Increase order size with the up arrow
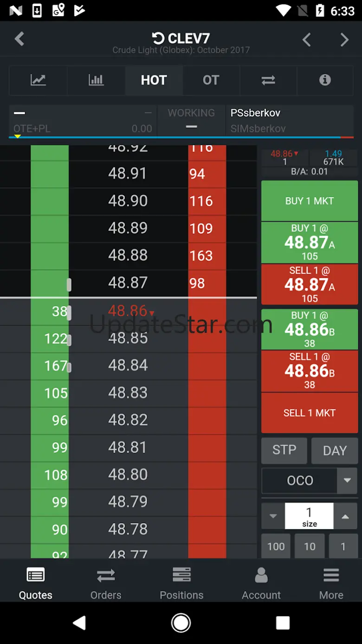The image size is (362, 644). point(345,516)
